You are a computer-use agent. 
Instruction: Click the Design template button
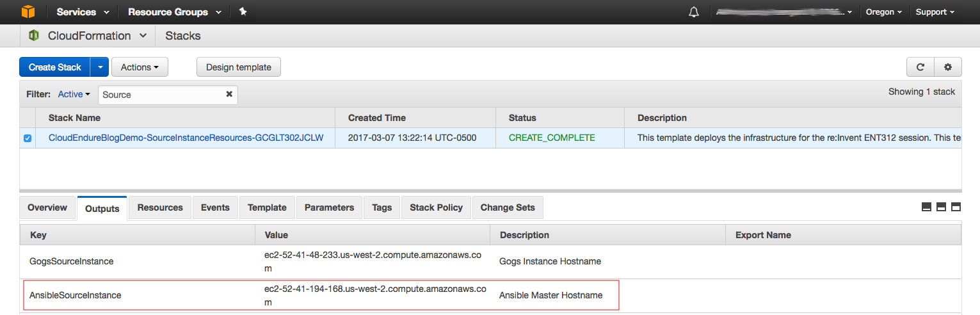click(238, 67)
